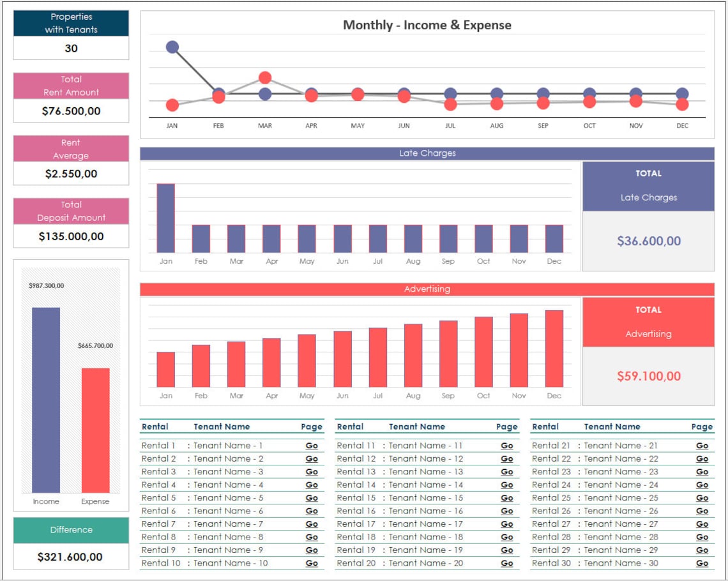Click the Total Rent Amount value
The width and height of the screenshot is (728, 581).
coord(71,111)
